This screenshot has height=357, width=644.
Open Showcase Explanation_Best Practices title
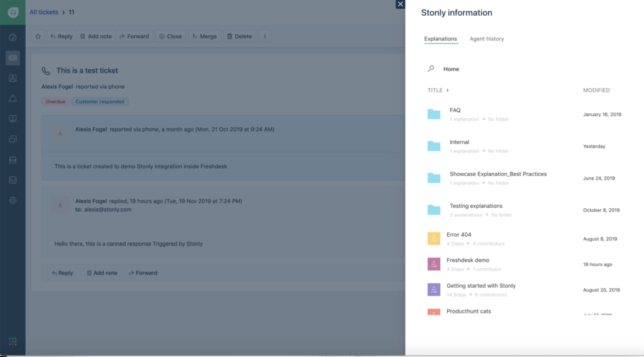point(498,174)
